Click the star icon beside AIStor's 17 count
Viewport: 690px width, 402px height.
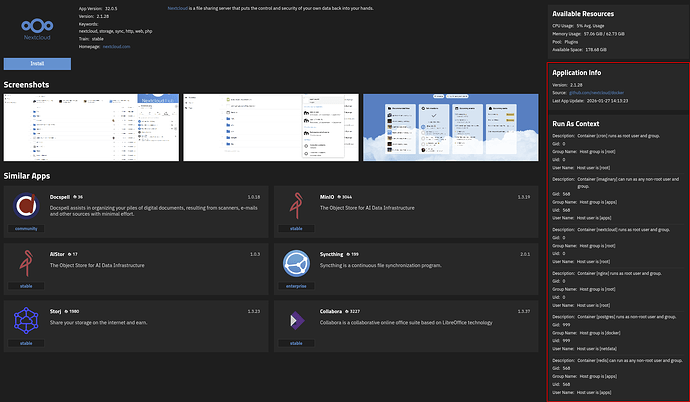(70, 254)
